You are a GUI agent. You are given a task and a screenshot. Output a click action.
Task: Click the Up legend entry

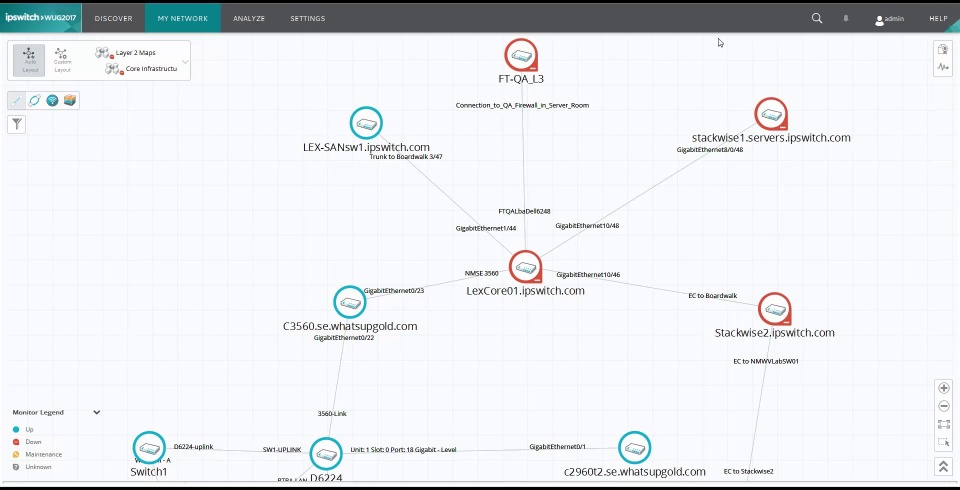(x=23, y=429)
